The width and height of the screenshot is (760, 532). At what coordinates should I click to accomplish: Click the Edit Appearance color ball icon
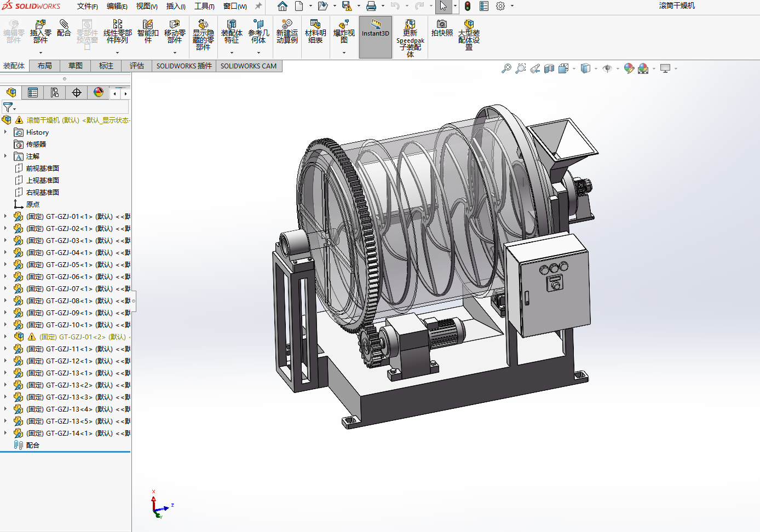(x=629, y=68)
